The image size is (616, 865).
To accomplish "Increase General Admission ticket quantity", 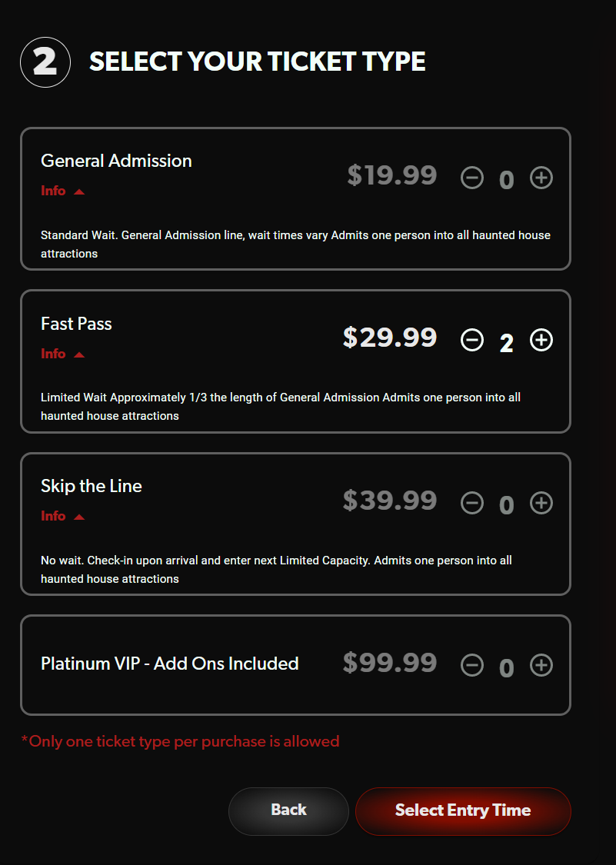I will [541, 178].
